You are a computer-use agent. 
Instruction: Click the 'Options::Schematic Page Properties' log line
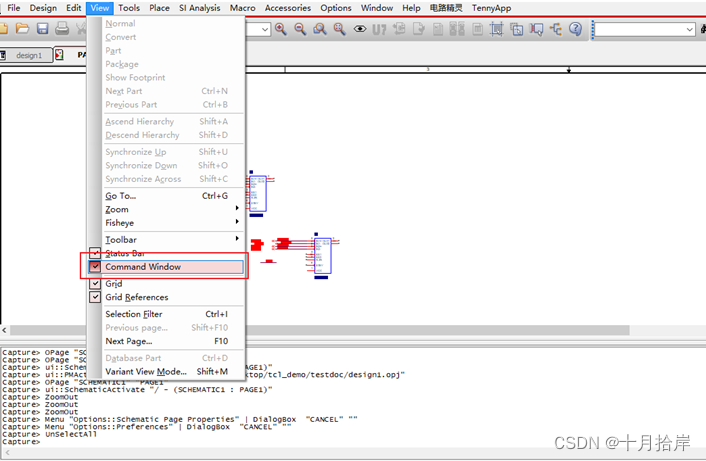pyautogui.click(x=180, y=420)
